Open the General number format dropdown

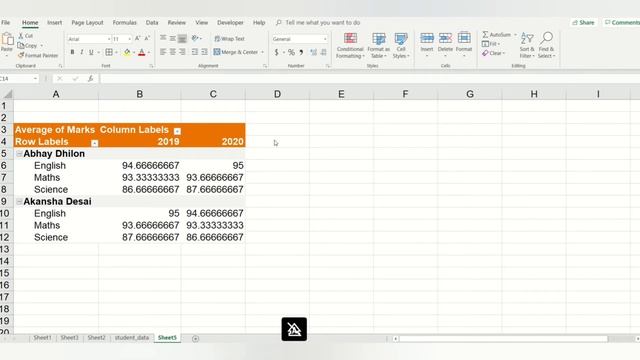[x=325, y=39]
